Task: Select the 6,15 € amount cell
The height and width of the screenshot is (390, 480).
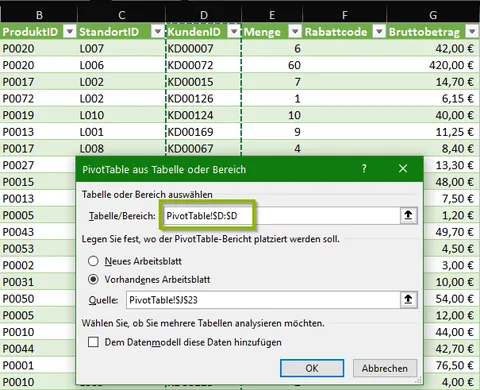Action: (433, 98)
